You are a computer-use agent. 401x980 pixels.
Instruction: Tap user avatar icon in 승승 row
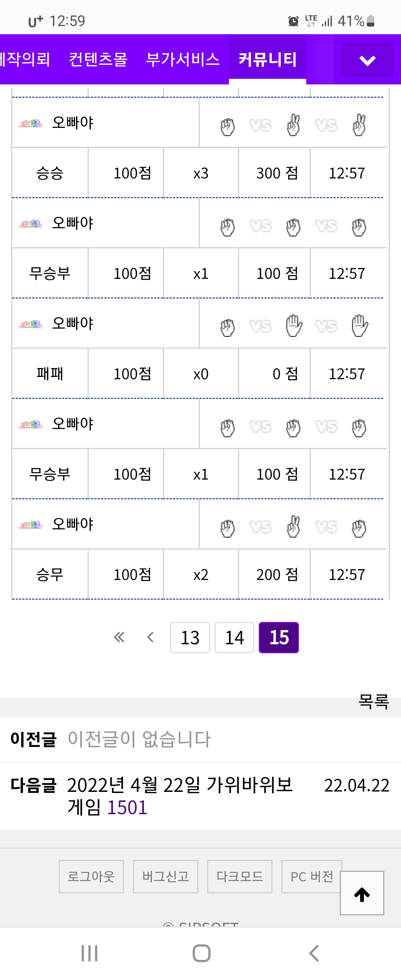pos(30,123)
